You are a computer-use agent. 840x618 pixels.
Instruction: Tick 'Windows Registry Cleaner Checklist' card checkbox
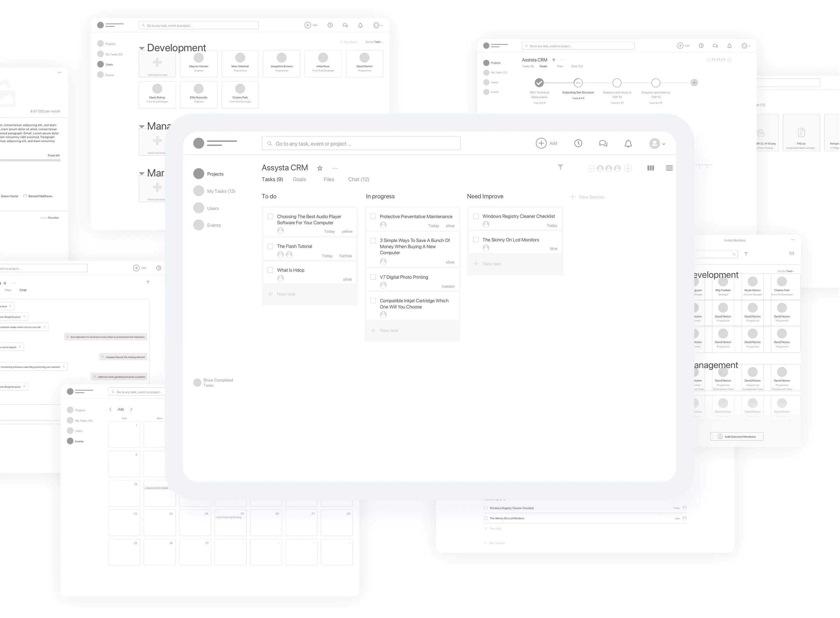click(476, 216)
